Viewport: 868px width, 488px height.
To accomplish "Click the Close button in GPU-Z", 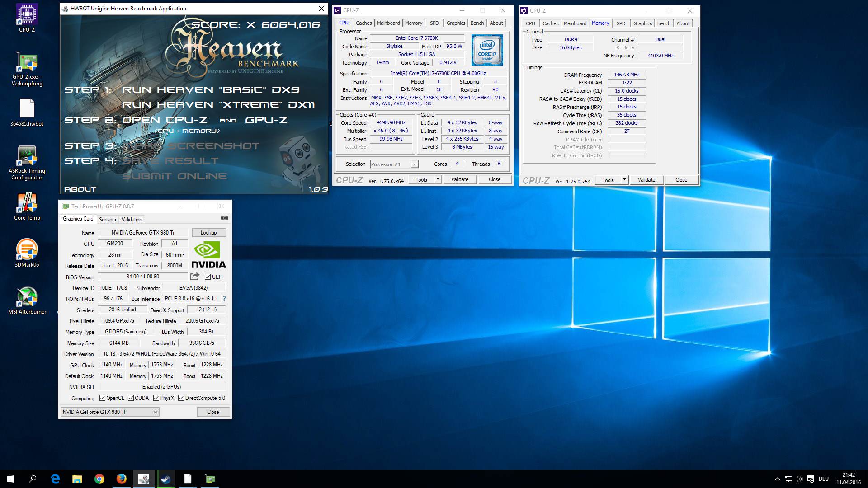I will (213, 412).
